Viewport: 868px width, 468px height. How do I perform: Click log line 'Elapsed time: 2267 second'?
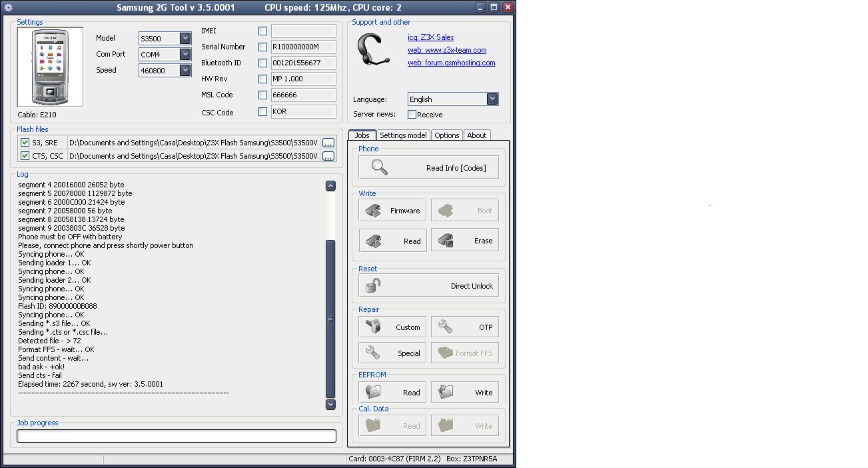[x=91, y=384]
